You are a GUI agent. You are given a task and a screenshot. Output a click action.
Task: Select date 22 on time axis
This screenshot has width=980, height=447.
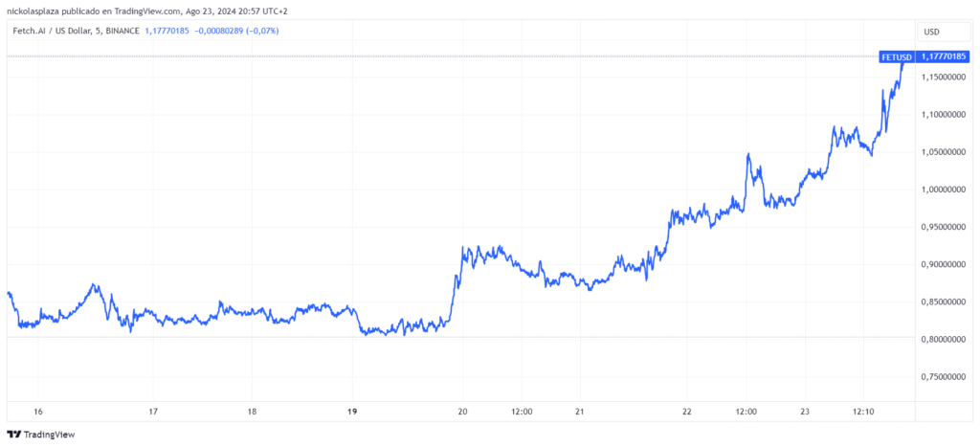[687, 412]
